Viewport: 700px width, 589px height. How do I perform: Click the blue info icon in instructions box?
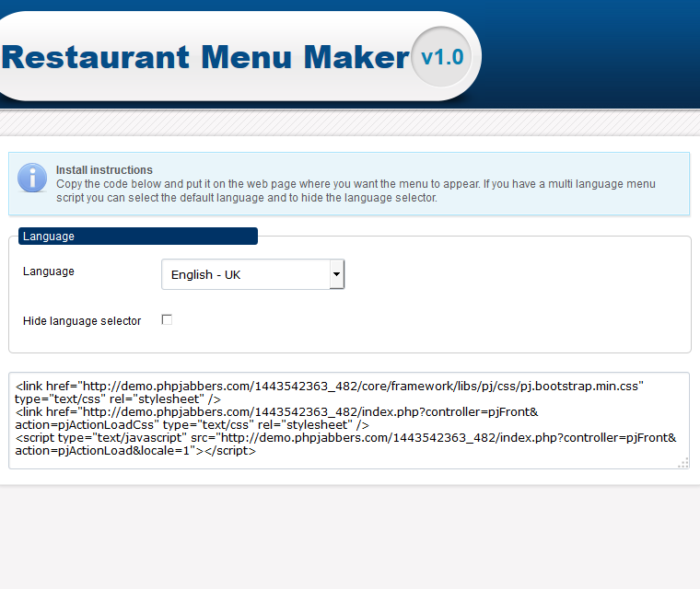32,178
